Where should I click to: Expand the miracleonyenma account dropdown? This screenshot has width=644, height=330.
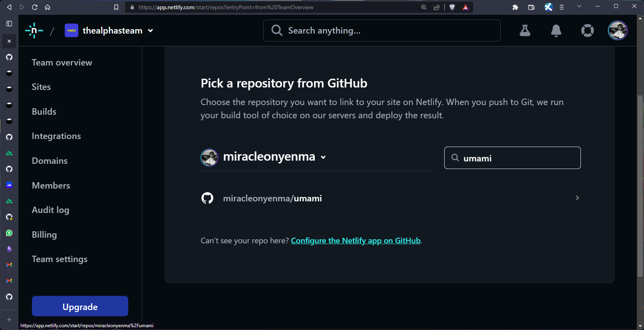click(323, 157)
